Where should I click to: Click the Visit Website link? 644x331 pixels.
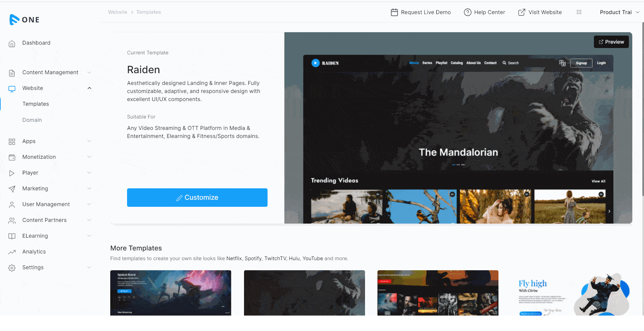click(545, 12)
